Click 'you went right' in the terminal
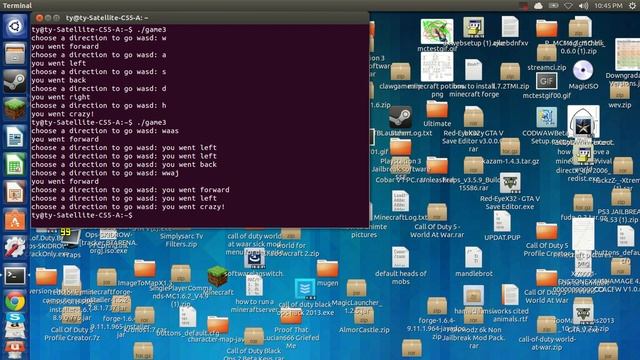Image resolution: width=640 pixels, height=360 pixels. click(61, 97)
